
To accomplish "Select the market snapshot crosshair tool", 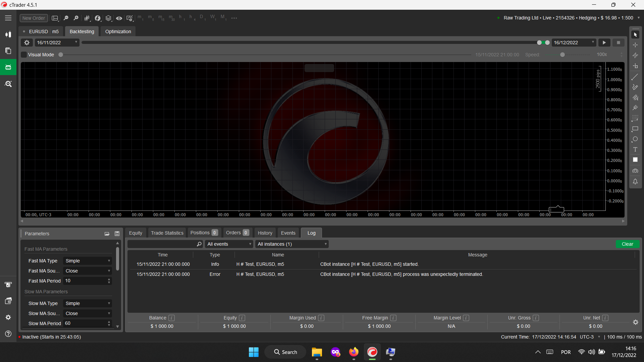I will tap(635, 55).
